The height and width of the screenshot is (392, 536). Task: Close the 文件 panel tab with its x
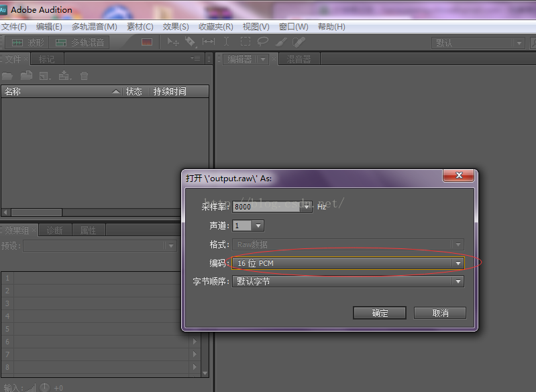(x=26, y=59)
